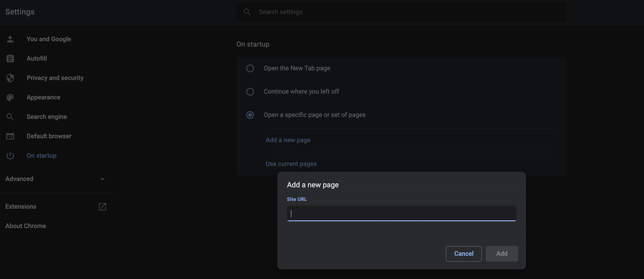644x279 pixels.
Task: Click Use current pages link
Action: coord(291,164)
